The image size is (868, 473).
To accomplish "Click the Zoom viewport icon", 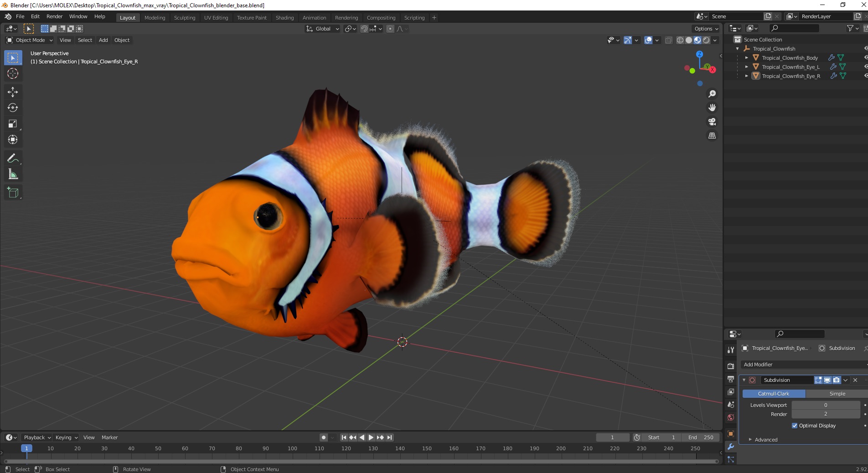I will tap(712, 94).
